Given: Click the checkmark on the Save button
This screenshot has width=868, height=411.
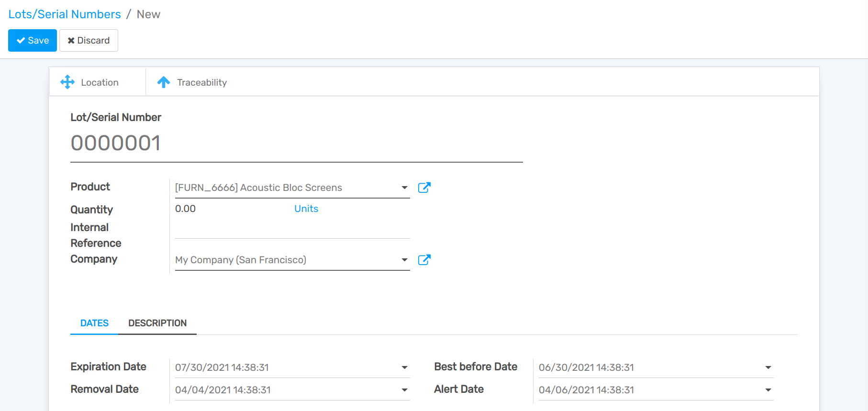Looking at the screenshot, I should (x=21, y=41).
